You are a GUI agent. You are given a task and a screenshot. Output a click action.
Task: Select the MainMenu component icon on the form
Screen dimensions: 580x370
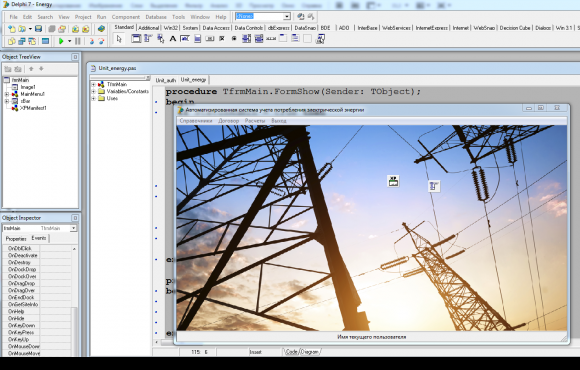click(x=434, y=186)
